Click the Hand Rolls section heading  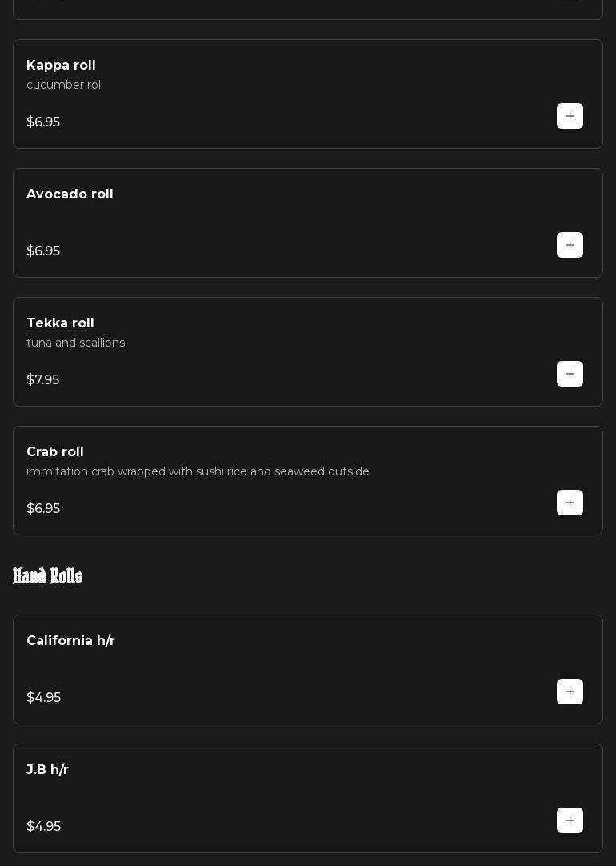pos(48,576)
